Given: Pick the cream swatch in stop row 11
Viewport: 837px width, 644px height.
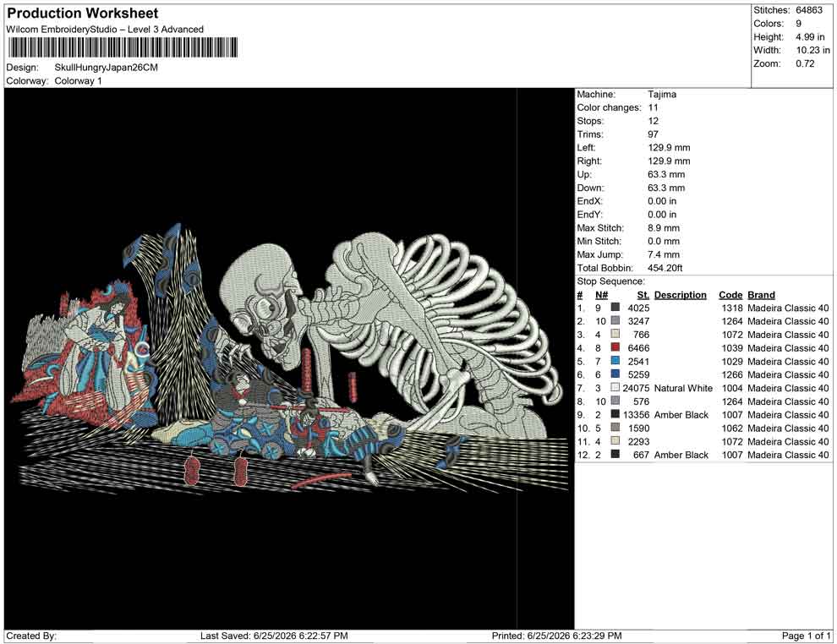Looking at the screenshot, I should tap(615, 440).
